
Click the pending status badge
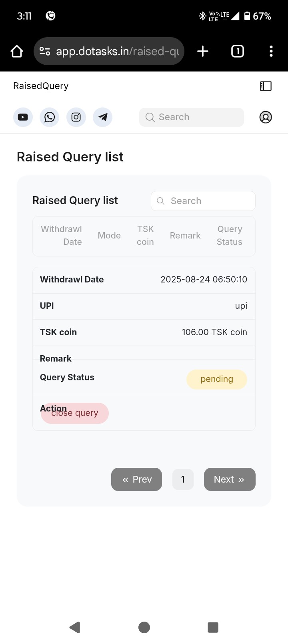217,379
